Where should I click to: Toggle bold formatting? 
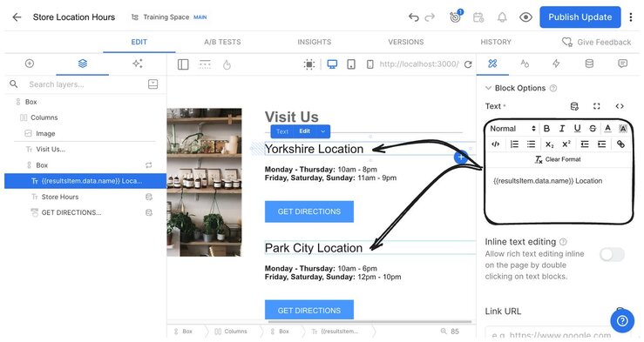[x=546, y=128]
